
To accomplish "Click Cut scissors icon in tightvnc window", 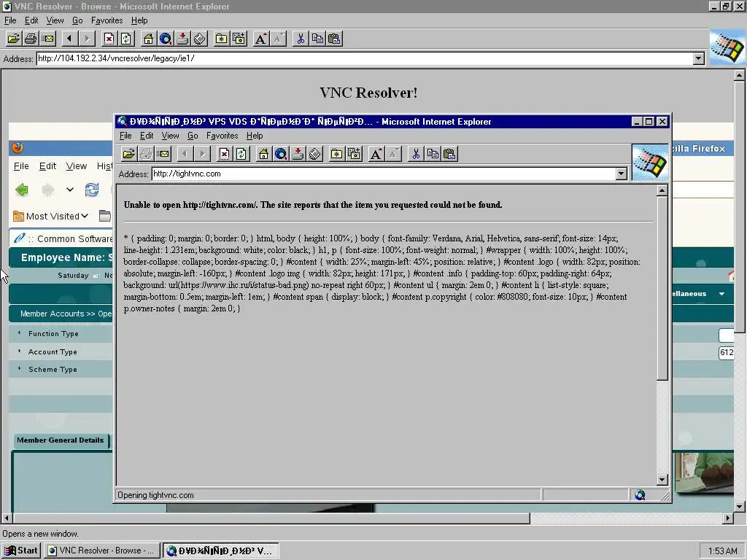I will (415, 154).
